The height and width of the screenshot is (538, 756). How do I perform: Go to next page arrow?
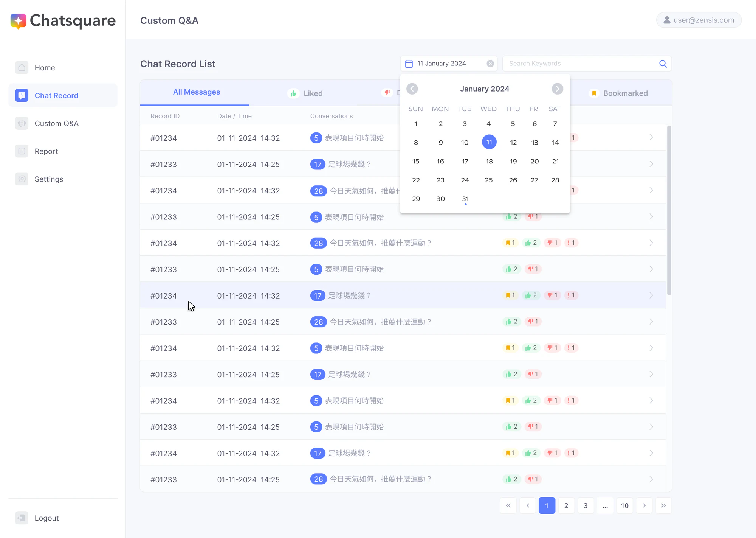pyautogui.click(x=644, y=505)
